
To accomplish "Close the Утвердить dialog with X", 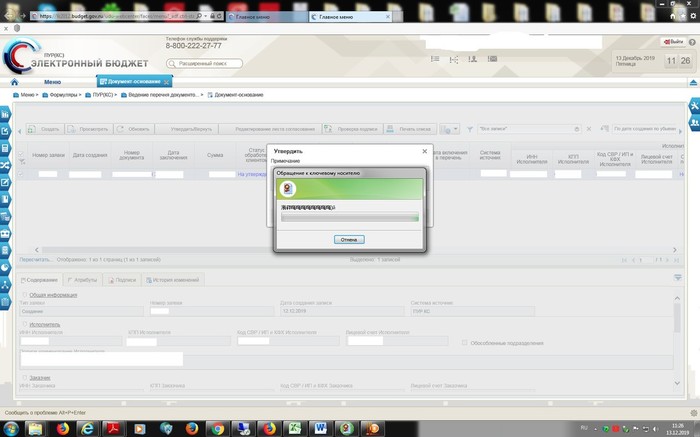I will (x=424, y=151).
